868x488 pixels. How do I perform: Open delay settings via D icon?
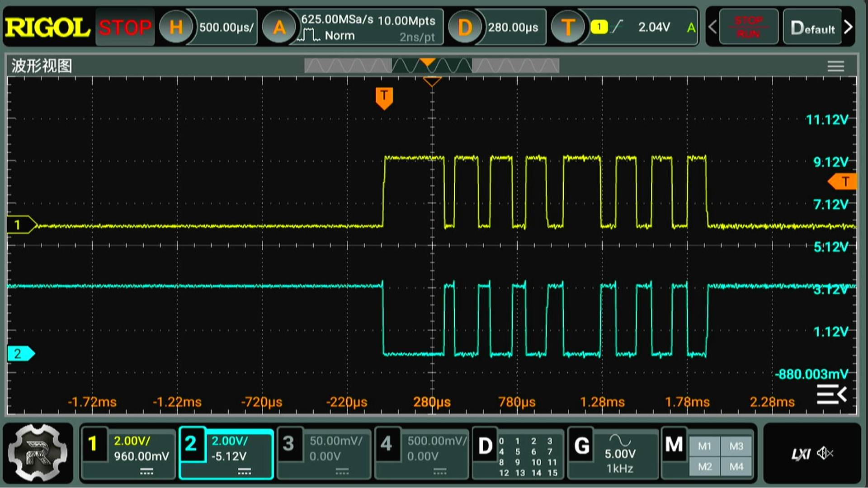464,28
